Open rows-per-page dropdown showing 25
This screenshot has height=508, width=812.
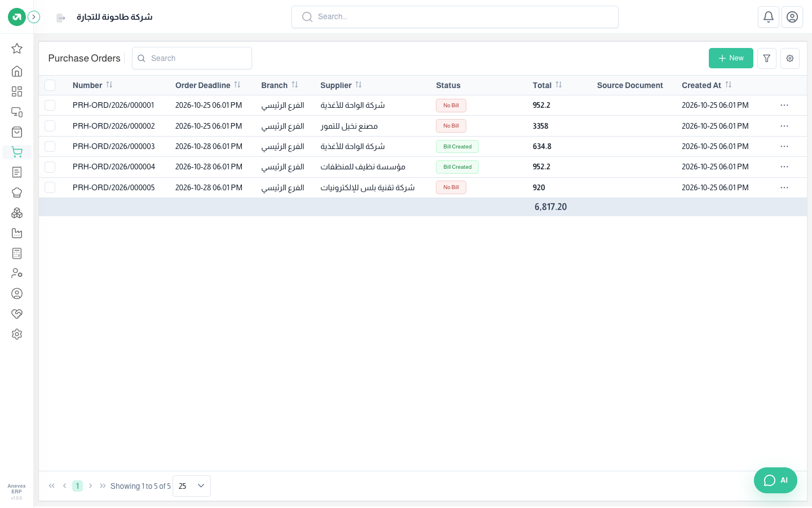[192, 486]
